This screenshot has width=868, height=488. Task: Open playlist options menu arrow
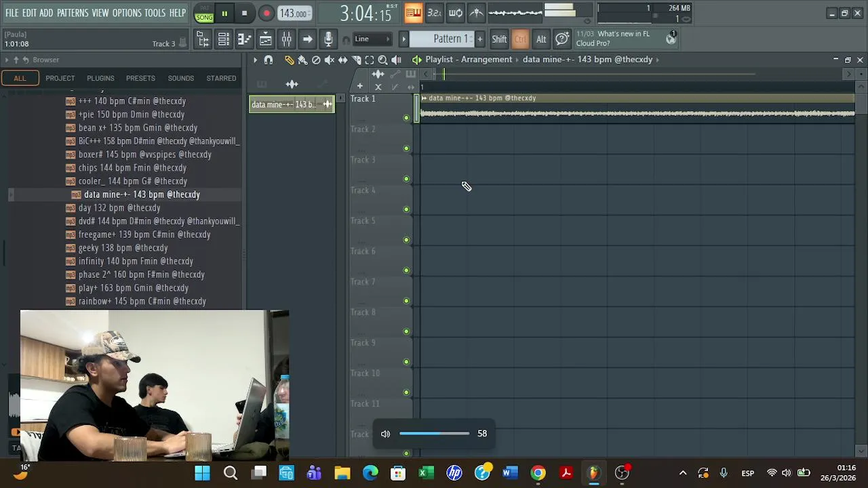[x=255, y=60]
